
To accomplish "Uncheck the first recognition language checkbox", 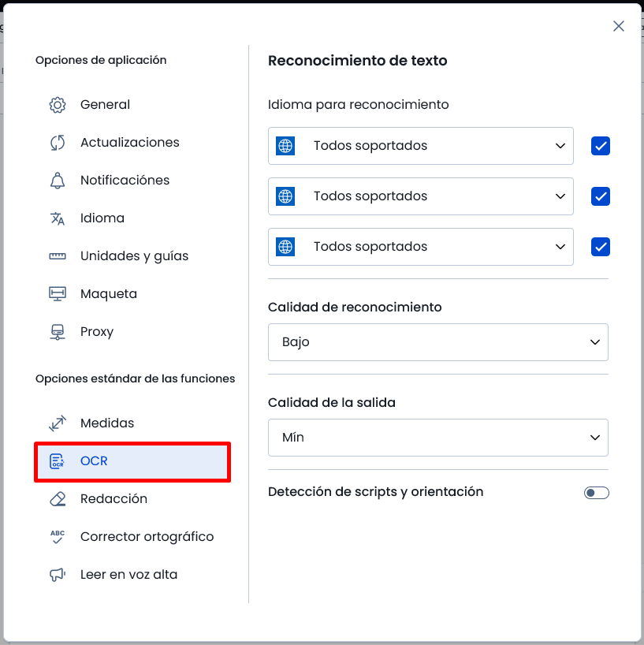I will point(601,146).
